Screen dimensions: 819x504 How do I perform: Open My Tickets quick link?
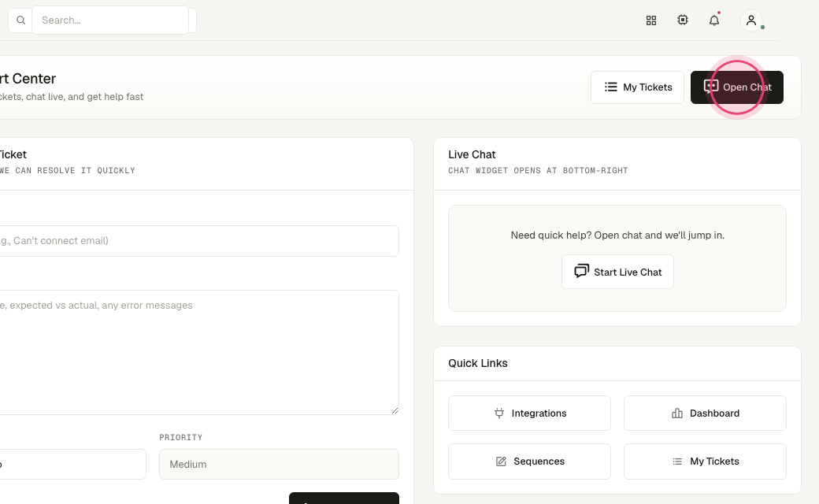(705, 461)
